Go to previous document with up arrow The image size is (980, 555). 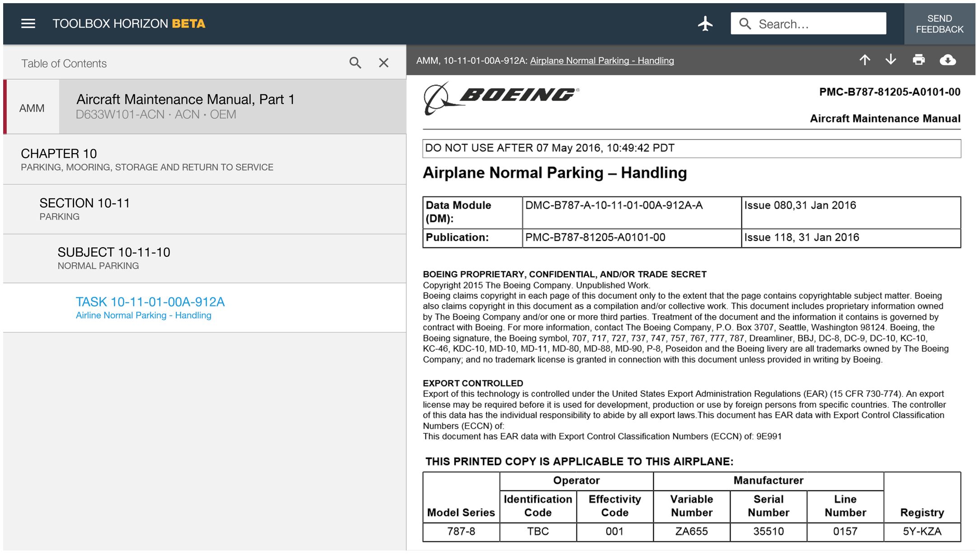pyautogui.click(x=864, y=60)
